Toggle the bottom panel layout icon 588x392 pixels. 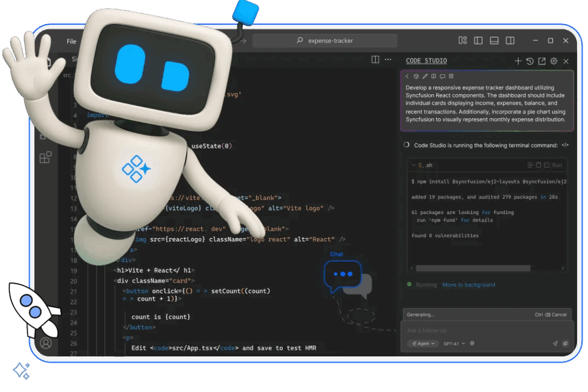coord(494,41)
